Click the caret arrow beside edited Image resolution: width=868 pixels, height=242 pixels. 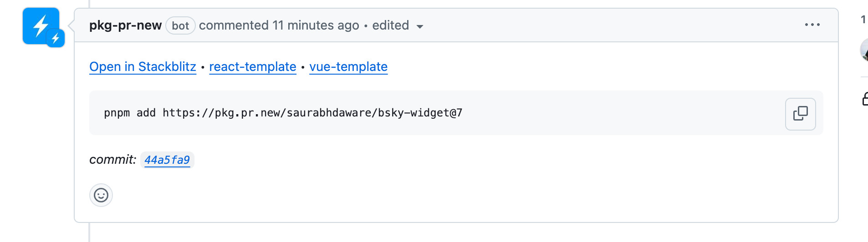[x=419, y=26]
